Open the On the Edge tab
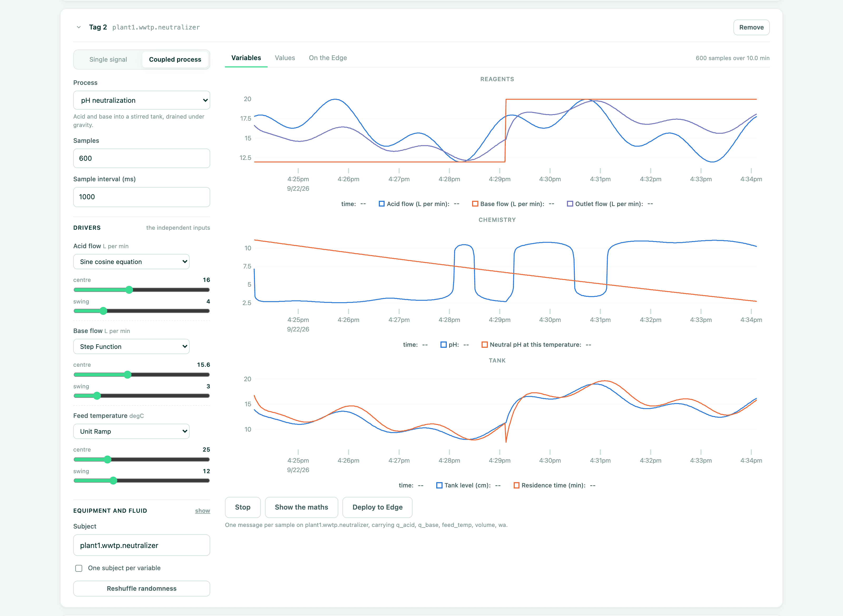 pyautogui.click(x=328, y=58)
